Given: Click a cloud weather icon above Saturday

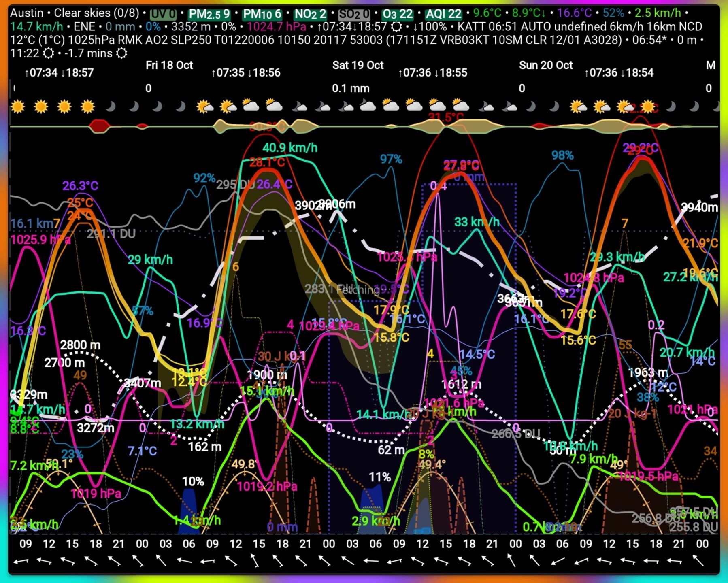Looking at the screenshot, I should coord(367,106).
